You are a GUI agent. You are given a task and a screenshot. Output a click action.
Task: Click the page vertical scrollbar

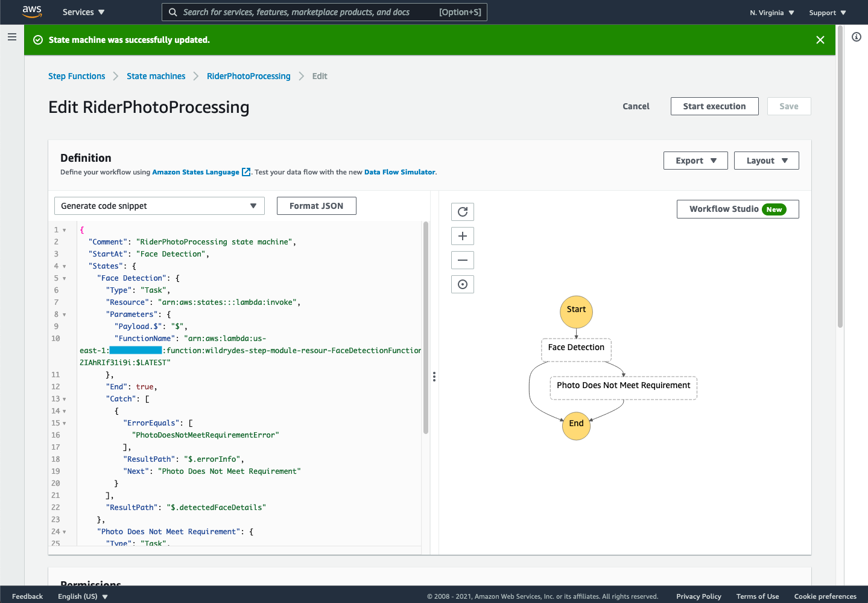point(840,176)
